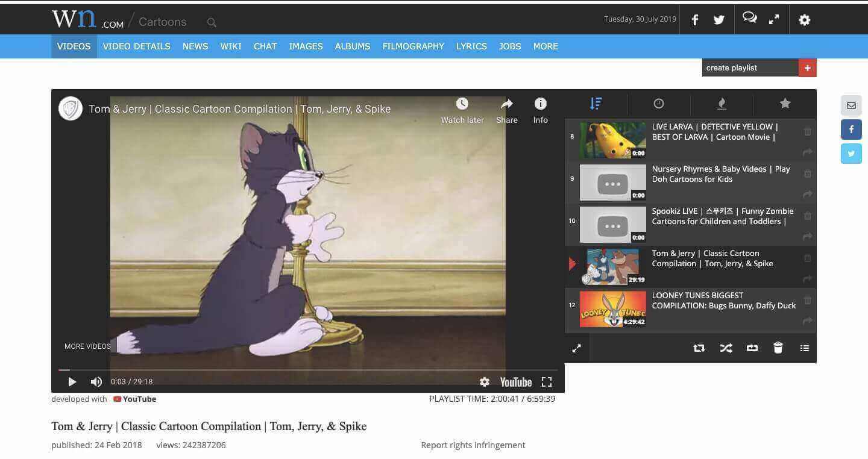
Task: Share the LOONEY TUNES item arrow icon
Action: (808, 321)
